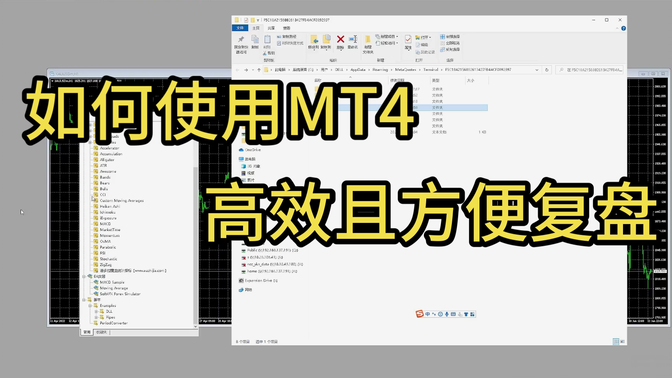Open the home network drive in the sidebar
This screenshot has height=378, width=672.
270,271
